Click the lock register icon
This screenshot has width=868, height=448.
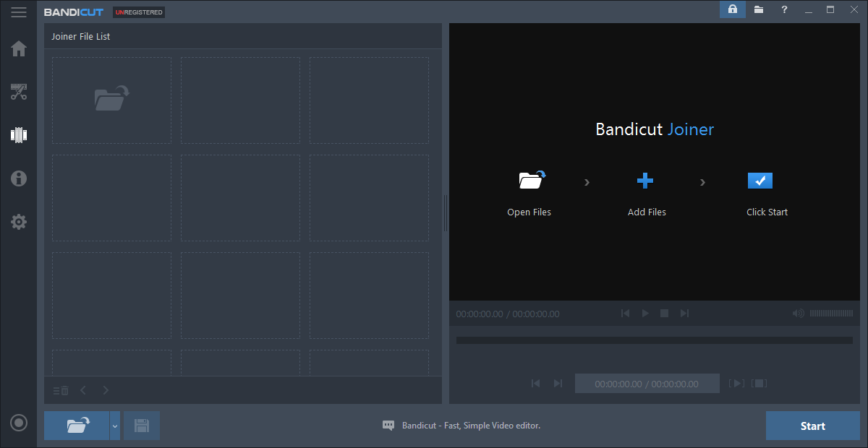(x=732, y=9)
